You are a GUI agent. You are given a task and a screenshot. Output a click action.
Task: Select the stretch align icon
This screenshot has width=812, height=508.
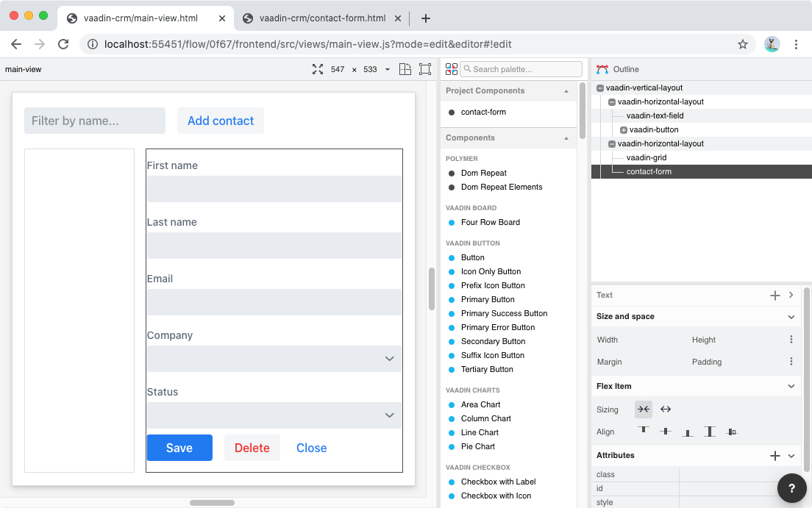coord(709,432)
